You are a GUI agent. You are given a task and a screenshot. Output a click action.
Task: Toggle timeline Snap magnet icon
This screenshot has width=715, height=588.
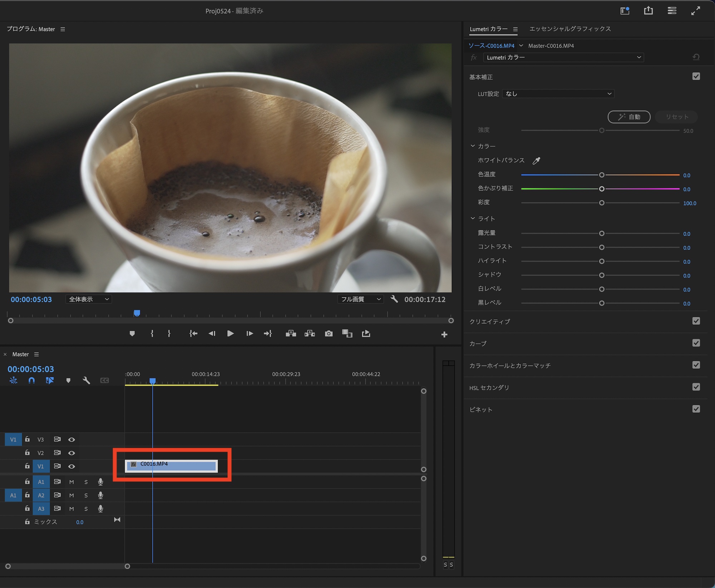point(31,380)
